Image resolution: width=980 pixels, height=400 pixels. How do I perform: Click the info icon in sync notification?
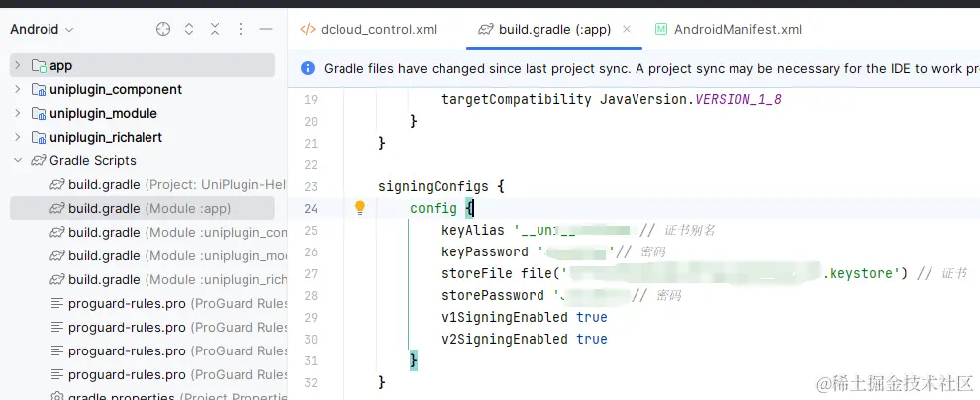[307, 68]
